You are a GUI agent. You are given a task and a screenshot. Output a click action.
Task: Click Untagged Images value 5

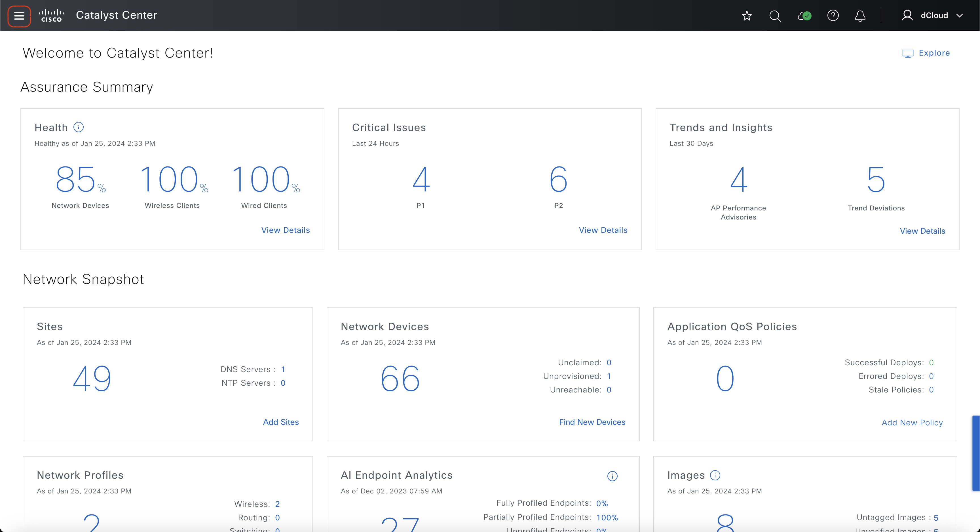pos(936,518)
